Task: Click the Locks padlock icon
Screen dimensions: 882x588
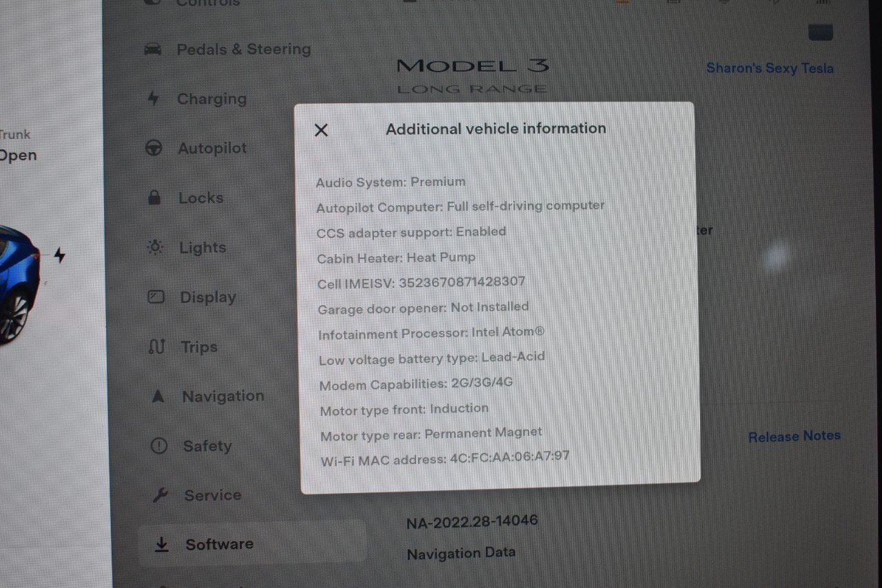Action: pyautogui.click(x=155, y=198)
